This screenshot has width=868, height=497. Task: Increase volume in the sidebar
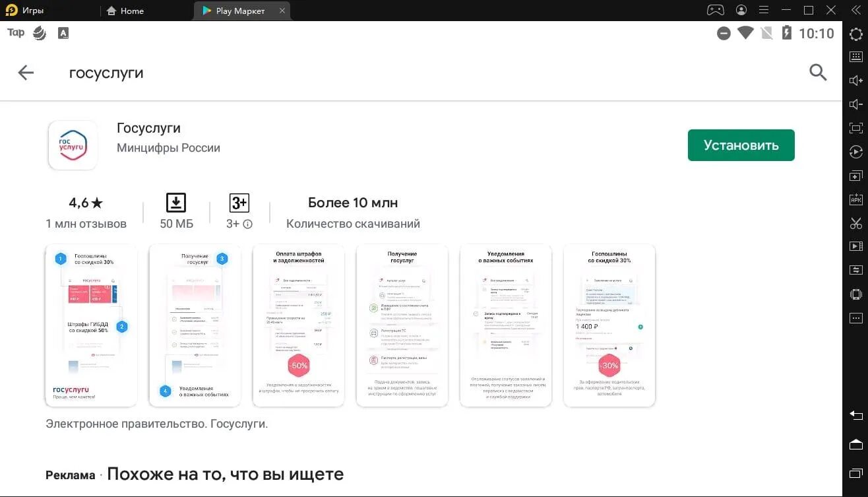click(x=855, y=81)
